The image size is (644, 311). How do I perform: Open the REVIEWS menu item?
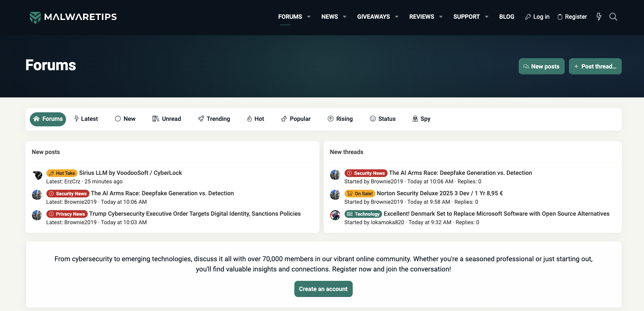422,17
